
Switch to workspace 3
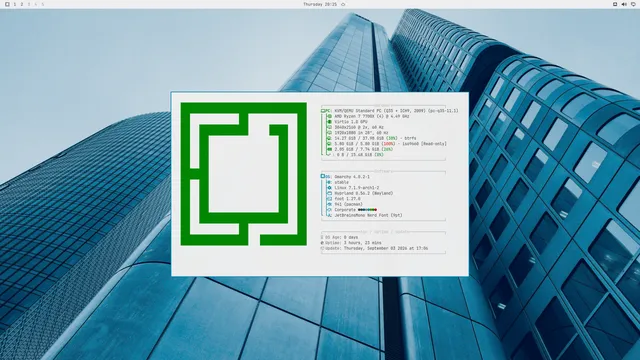click(x=29, y=4)
